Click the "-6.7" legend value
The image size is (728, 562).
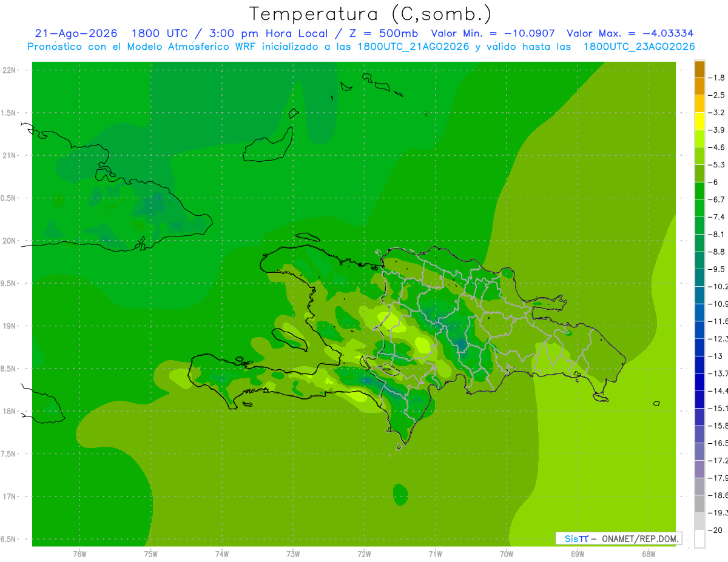click(717, 199)
